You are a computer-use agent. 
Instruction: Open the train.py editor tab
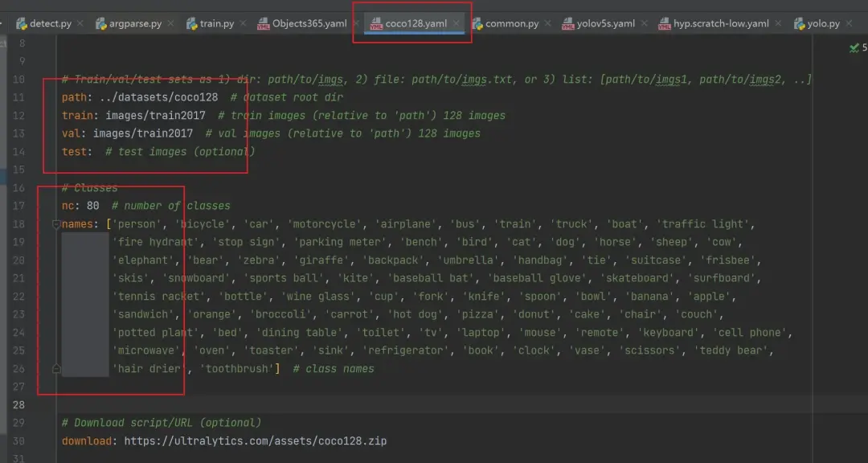217,24
